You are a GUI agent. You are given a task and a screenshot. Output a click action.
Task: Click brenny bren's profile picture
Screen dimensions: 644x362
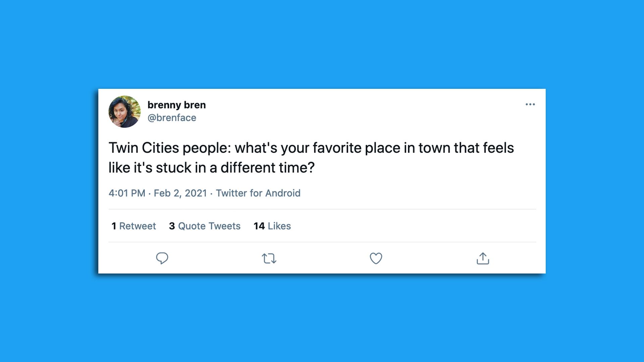[x=124, y=111]
